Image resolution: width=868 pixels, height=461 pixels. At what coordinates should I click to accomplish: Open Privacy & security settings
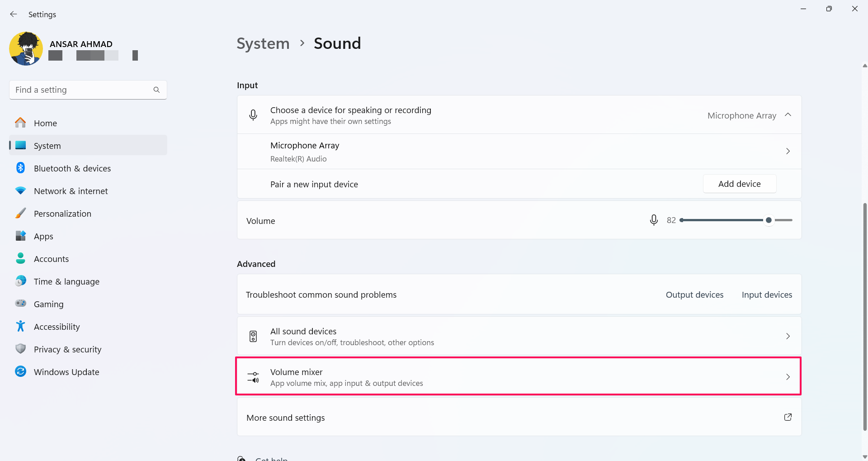88,349
